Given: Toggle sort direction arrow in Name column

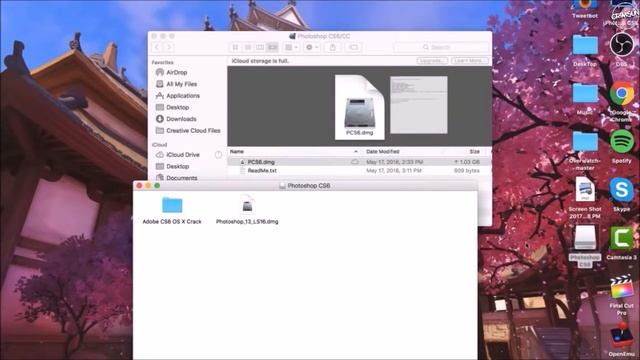Looking at the screenshot, I should click(x=356, y=151).
